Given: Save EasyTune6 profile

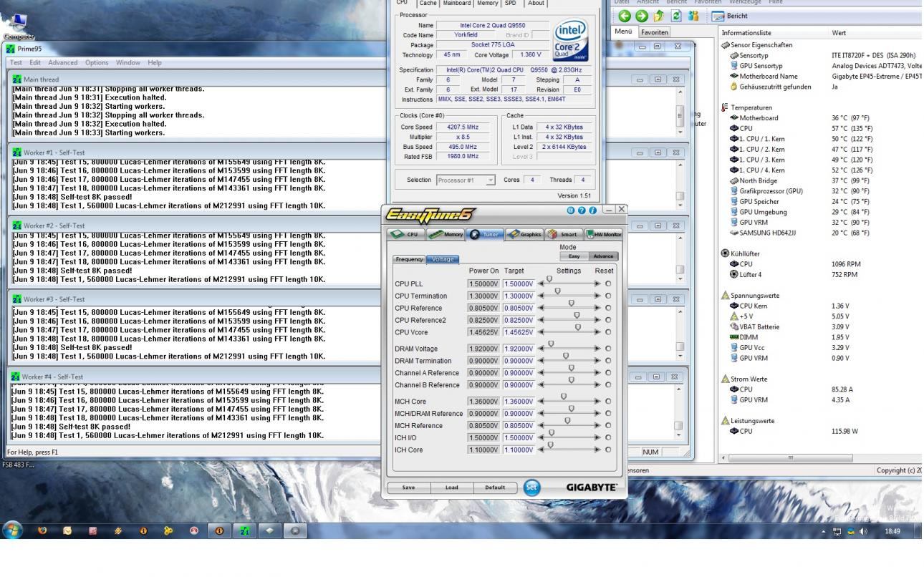Looking at the screenshot, I should point(408,488).
